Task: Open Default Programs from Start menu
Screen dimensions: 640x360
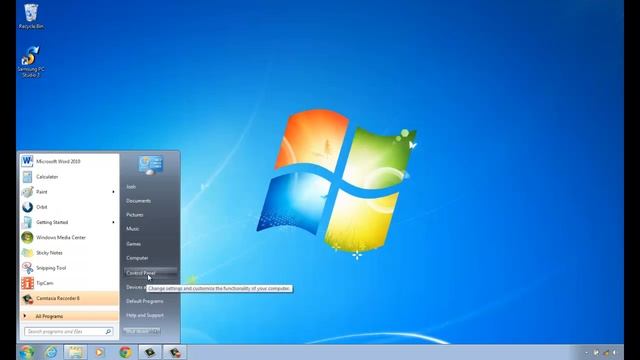Action: pyautogui.click(x=145, y=301)
